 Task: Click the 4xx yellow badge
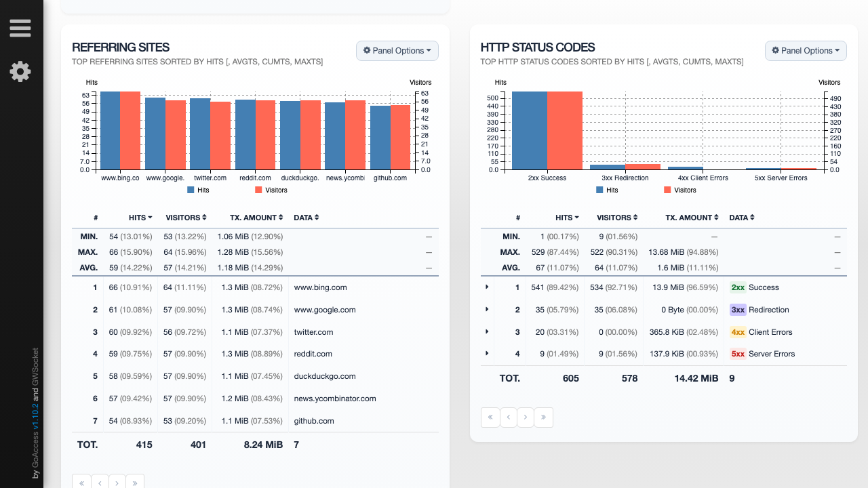click(737, 332)
